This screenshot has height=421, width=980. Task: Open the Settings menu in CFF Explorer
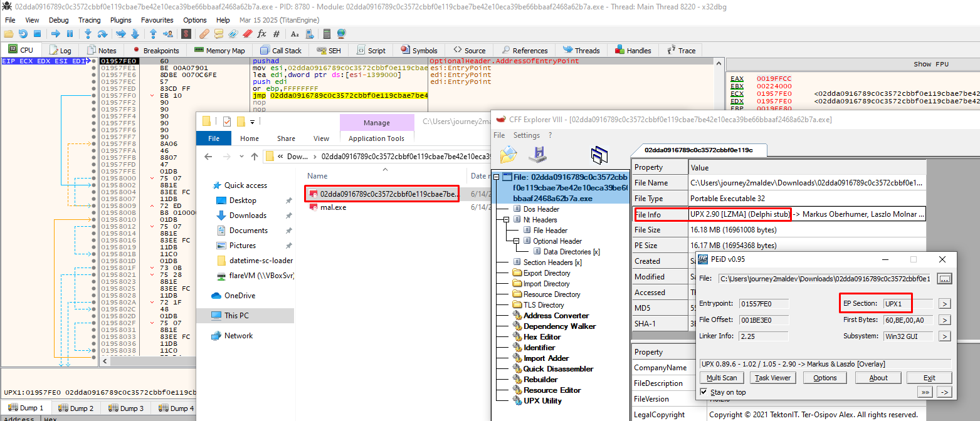(527, 135)
